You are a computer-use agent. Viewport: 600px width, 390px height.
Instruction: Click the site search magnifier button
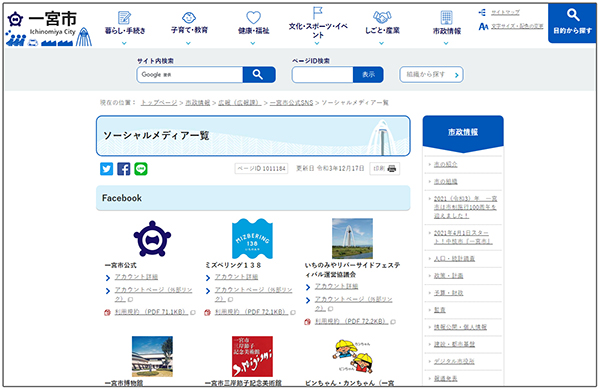click(x=259, y=75)
